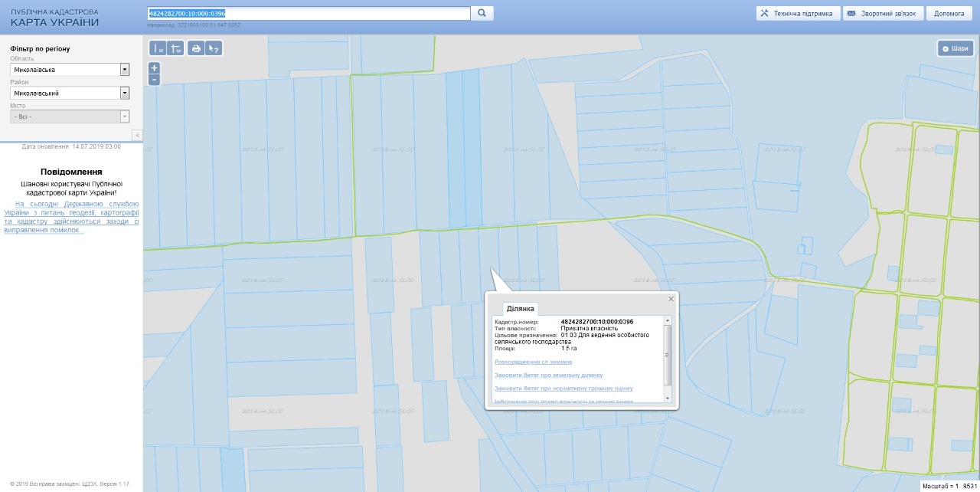This screenshot has width=980, height=492.
Task: Open the Область dropdown
Action: (x=124, y=70)
